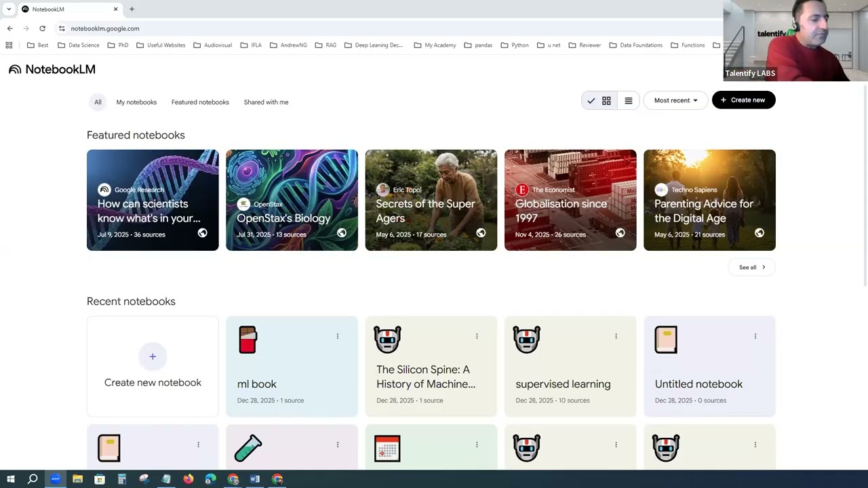Reload the NotebookLM page
The height and width of the screenshot is (488, 868).
point(42,28)
